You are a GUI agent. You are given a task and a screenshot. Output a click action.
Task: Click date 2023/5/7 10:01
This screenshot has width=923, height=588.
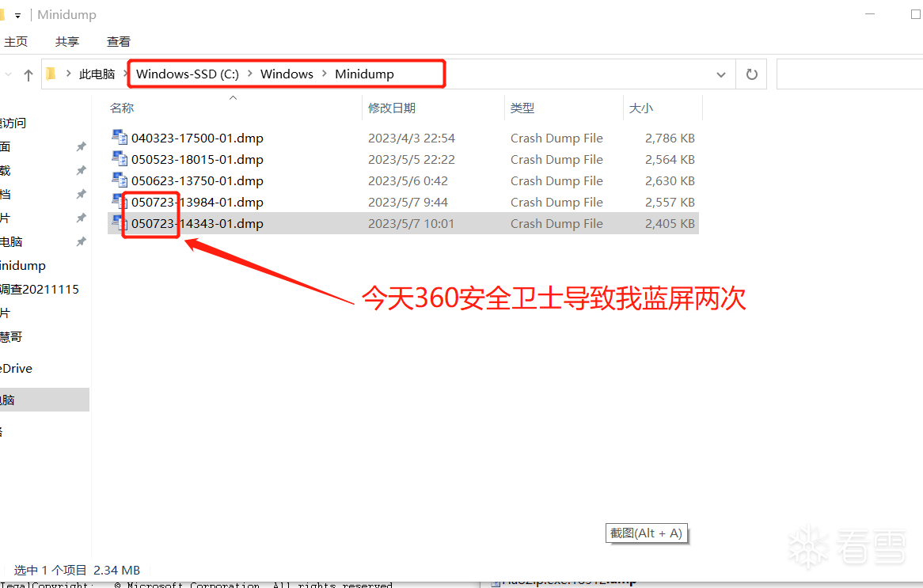411,224
